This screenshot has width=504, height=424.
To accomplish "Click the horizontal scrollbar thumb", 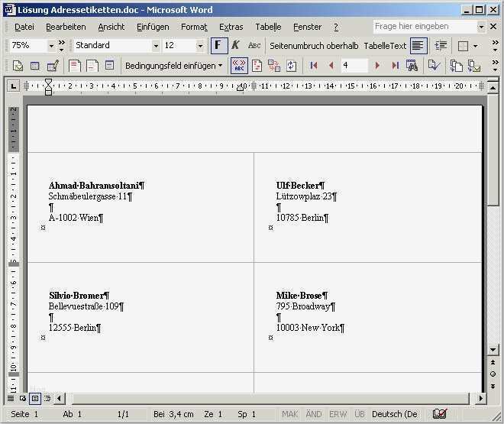I will pos(270,399).
